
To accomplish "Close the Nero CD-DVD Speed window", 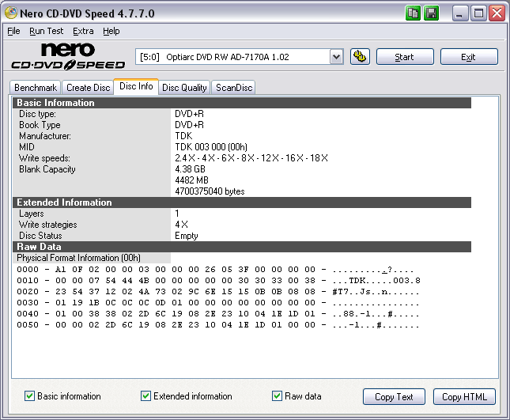I will (497, 13).
